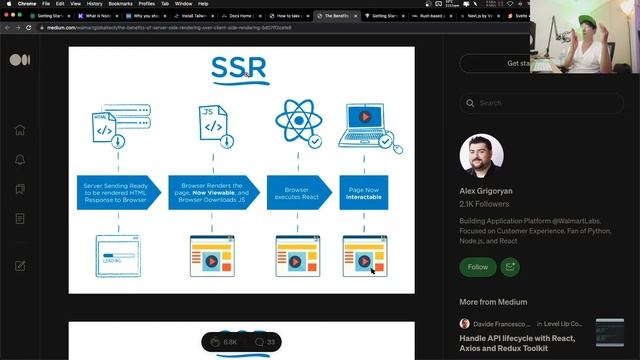Open the History menu
Image resolution: width=640 pixels, height=360 pixels.
pyautogui.click(x=94, y=4)
